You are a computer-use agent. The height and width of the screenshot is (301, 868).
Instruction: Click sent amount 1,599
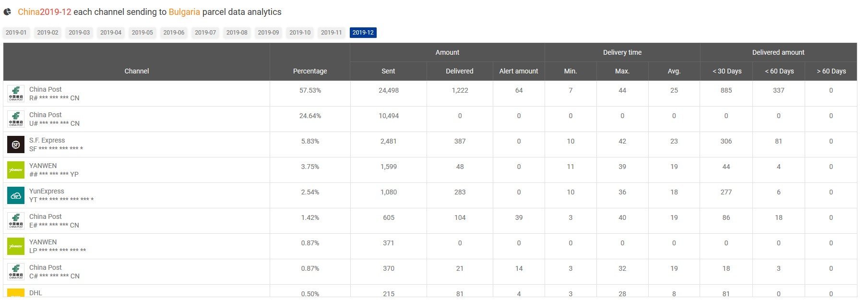(x=389, y=167)
